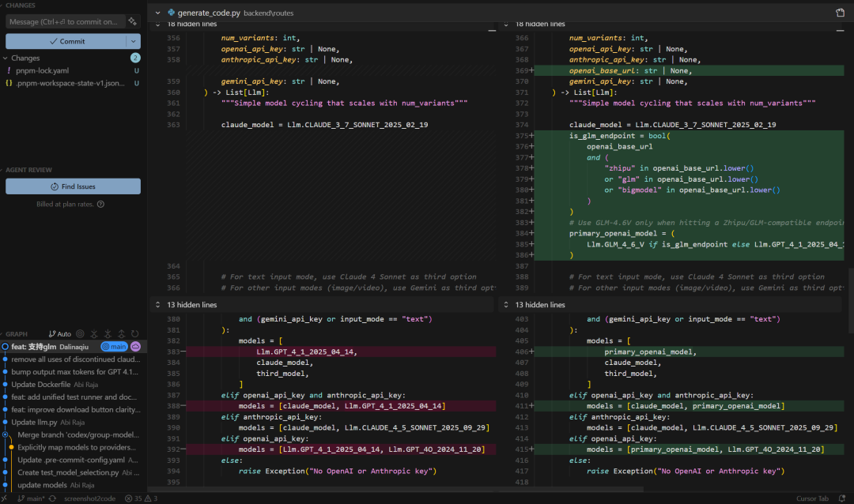The image size is (854, 504).
Task: Collapse generate_code.py diff section
Action: click(x=157, y=13)
